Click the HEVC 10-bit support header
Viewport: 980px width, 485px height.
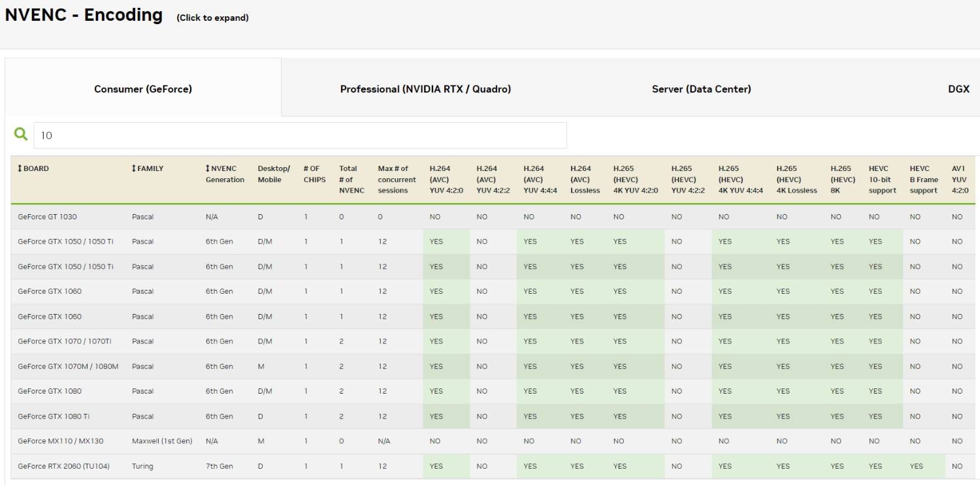click(882, 180)
